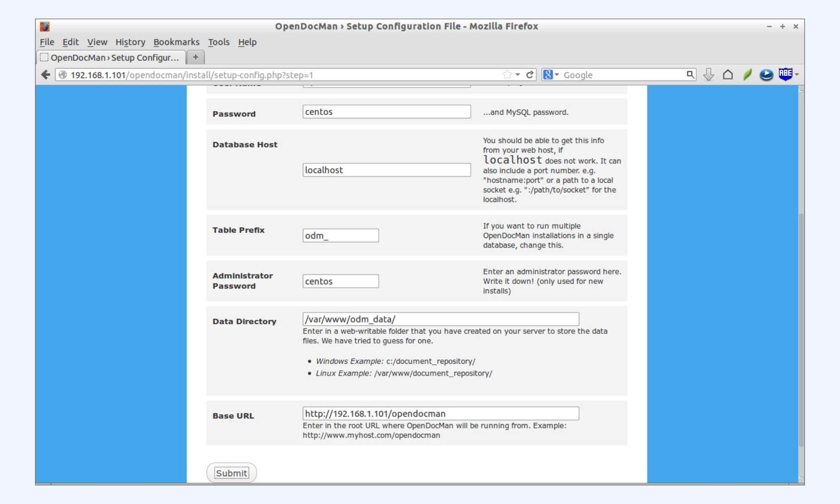Click the Base URL input field

[441, 414]
